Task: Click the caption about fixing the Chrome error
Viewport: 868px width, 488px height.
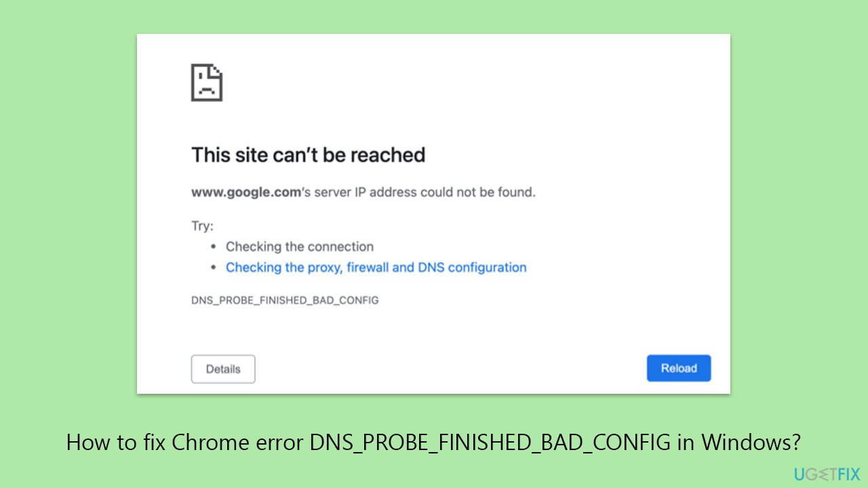Action: [x=434, y=442]
